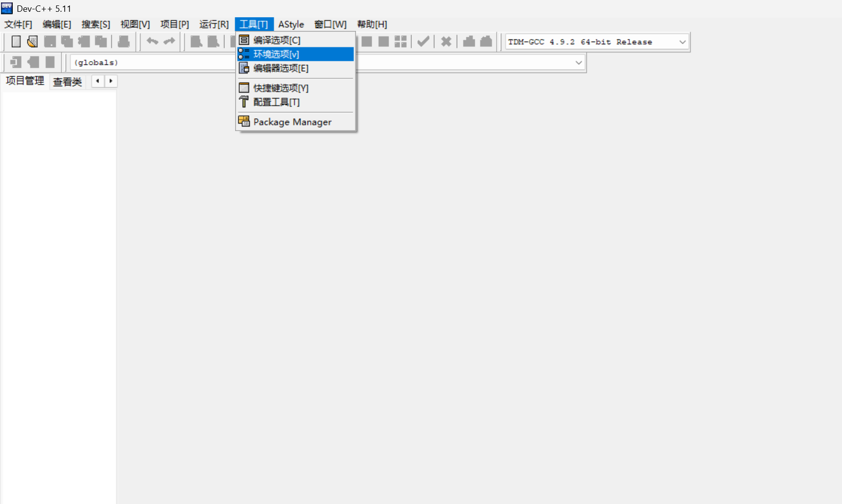Screen dimensions: 842x504
Task: Choose 配置工具[T] menu entry
Action: coord(296,102)
